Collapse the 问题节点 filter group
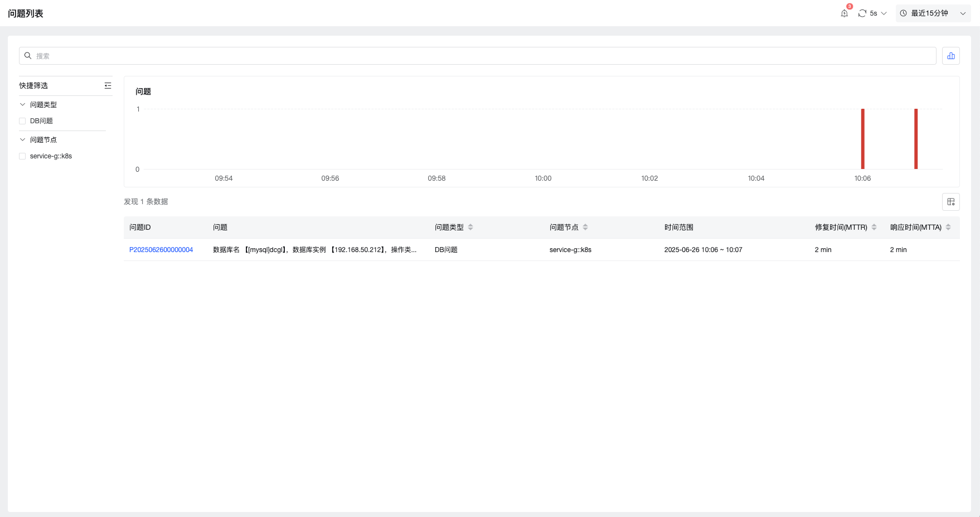 point(22,140)
